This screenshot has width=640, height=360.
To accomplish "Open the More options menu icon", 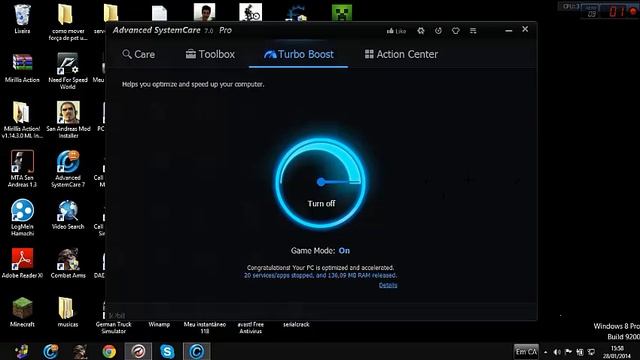I will coord(473,31).
